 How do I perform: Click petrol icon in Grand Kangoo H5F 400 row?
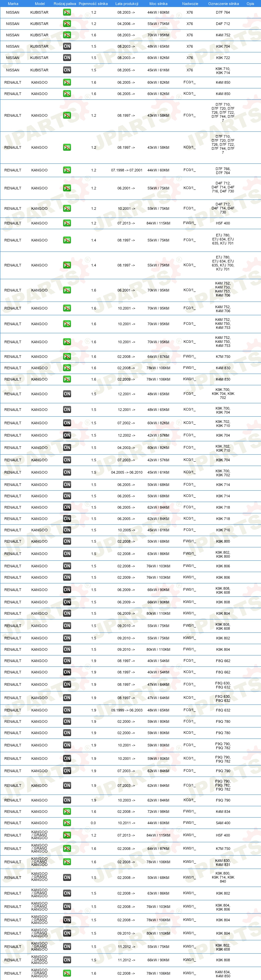click(67, 835)
